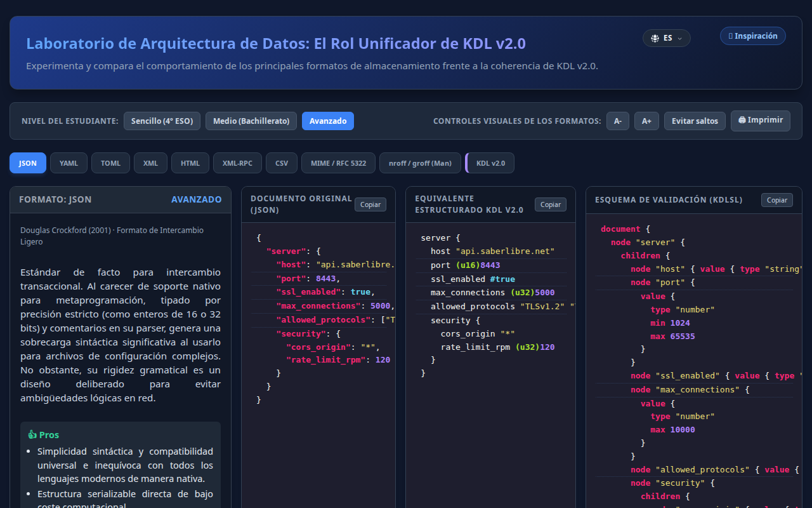Click the globe icon in language selector
This screenshot has height=508, width=812.
point(655,38)
